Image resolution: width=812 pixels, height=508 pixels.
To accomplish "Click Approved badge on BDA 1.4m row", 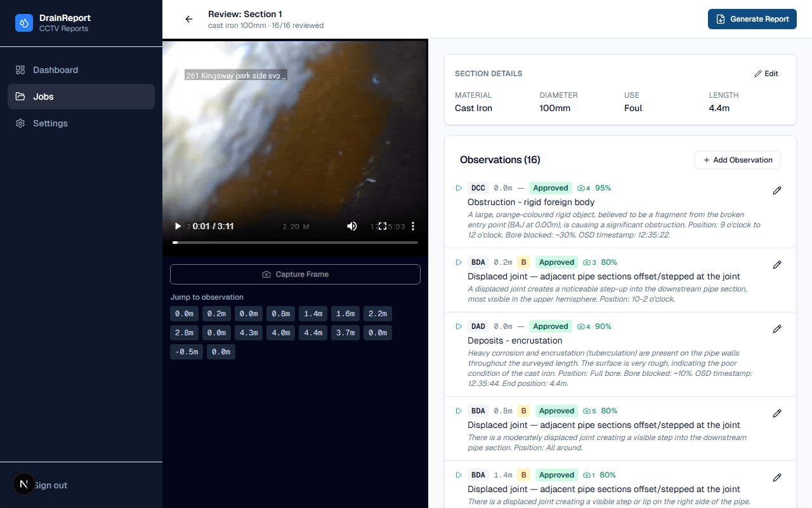I will click(557, 475).
